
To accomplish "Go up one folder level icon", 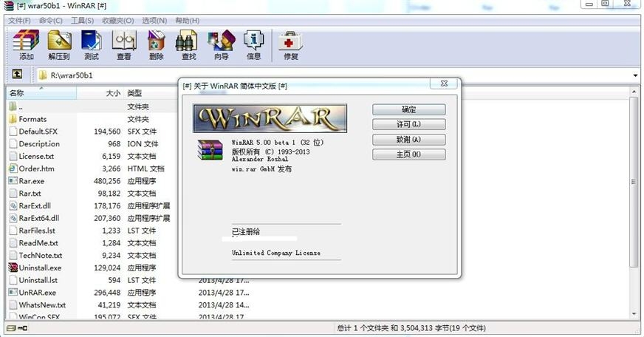I will [17, 75].
